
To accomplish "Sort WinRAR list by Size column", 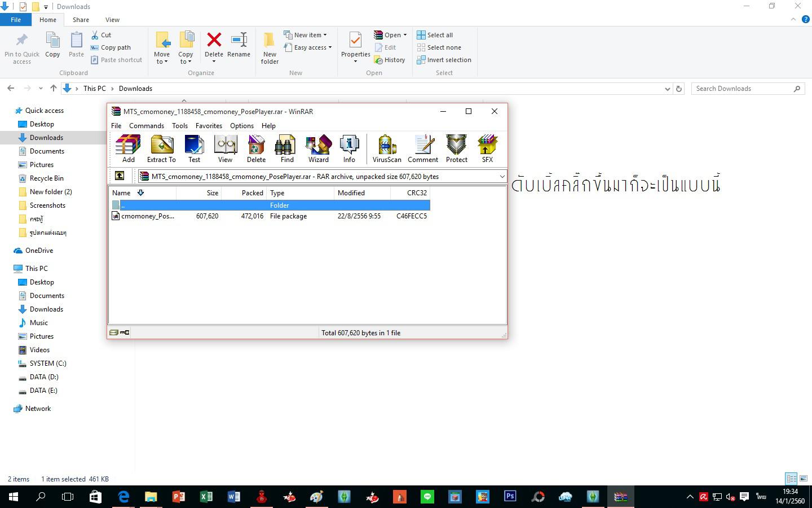I will (x=199, y=193).
